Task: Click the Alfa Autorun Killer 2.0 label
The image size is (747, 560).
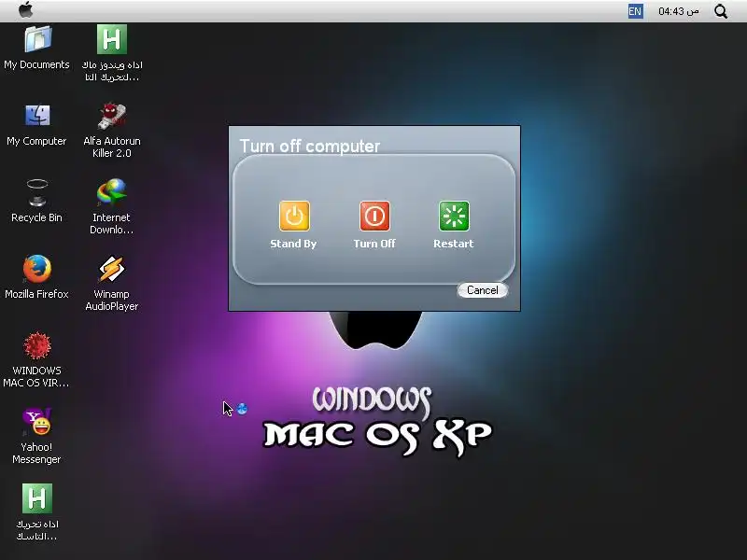Action: click(x=112, y=147)
